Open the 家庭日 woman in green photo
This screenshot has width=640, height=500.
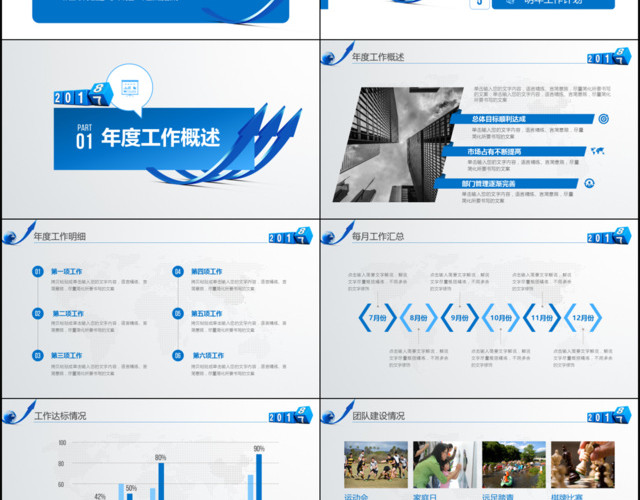click(x=445, y=464)
